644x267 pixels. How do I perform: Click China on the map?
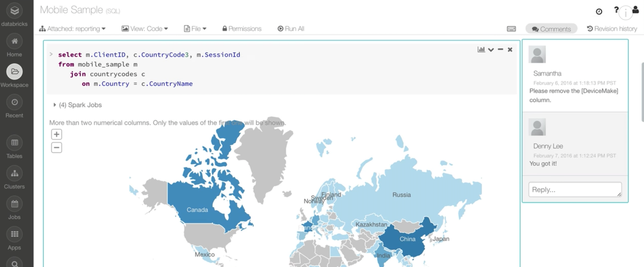[408, 239]
